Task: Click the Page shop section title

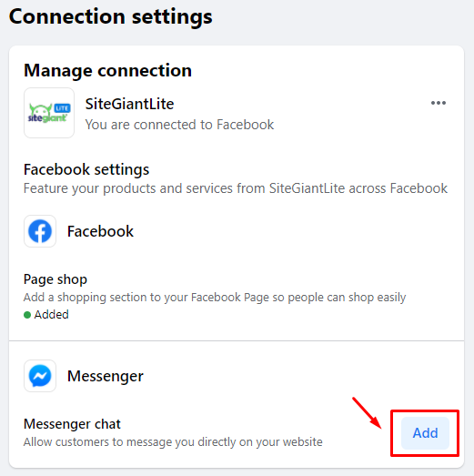Action: [55, 279]
